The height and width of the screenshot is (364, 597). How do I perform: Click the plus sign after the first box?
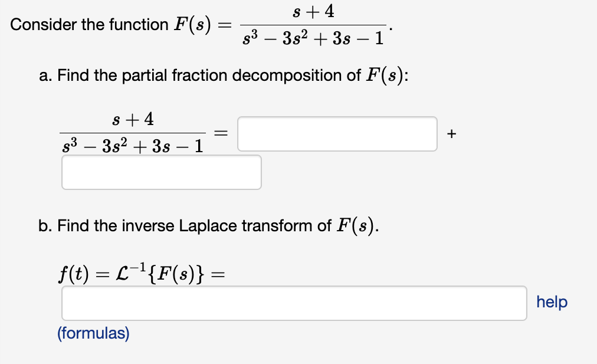click(451, 134)
